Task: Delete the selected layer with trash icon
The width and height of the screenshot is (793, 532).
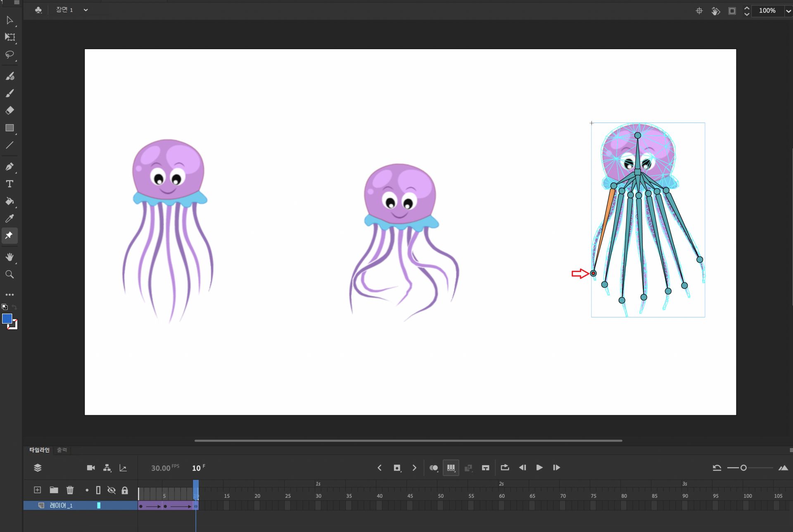Action: (x=70, y=490)
